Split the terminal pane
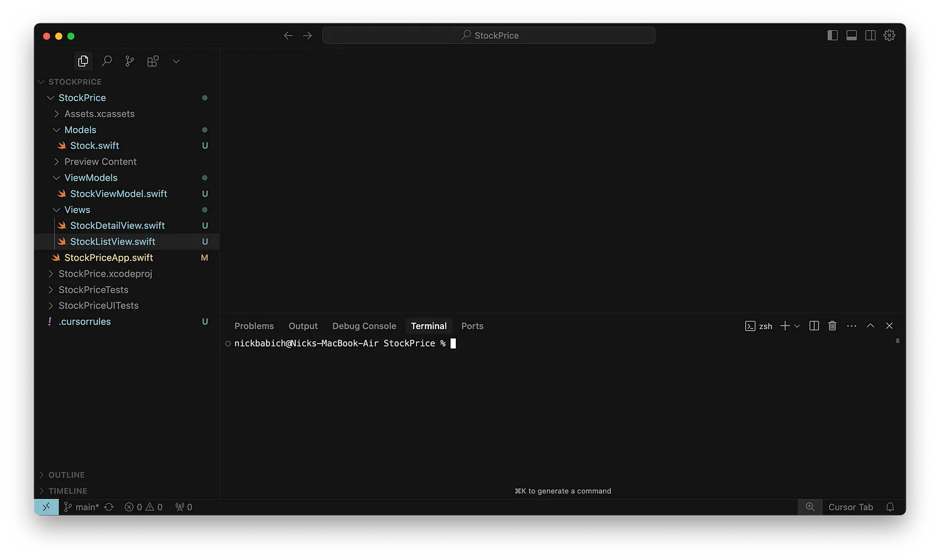Screen dimensions: 940x560 coord(813,326)
